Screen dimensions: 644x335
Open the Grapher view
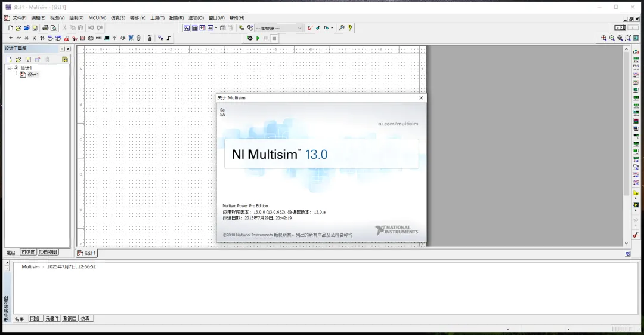click(210, 28)
